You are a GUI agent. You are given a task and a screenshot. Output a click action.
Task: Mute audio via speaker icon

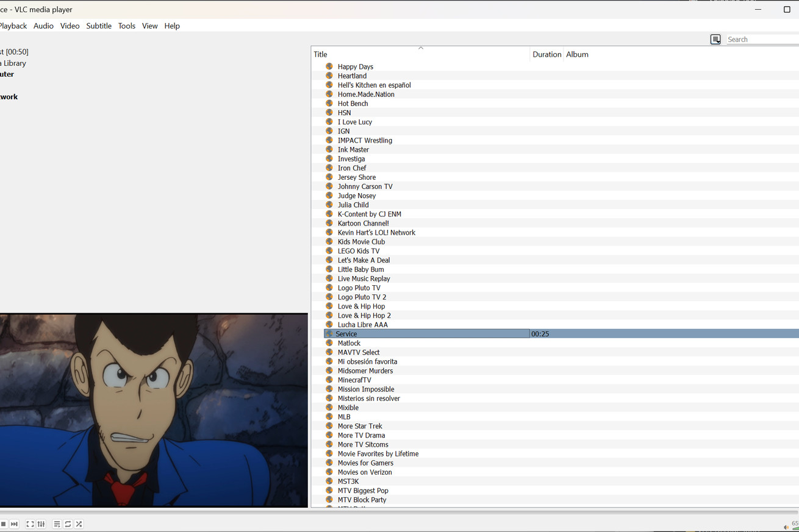(x=786, y=527)
